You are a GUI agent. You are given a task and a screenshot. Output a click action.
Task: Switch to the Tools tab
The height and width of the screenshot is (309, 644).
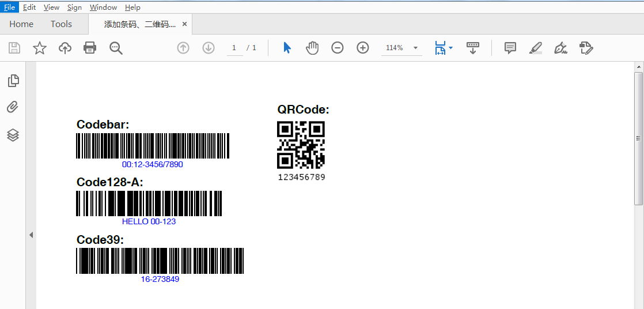(x=61, y=24)
